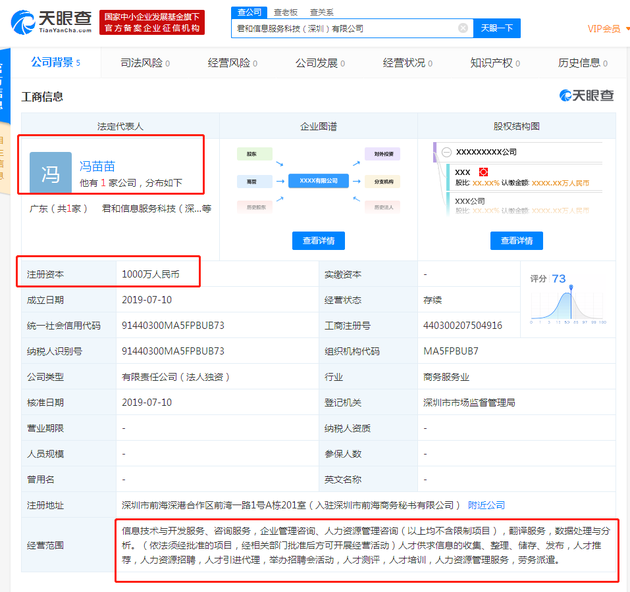Screen dimensions: 630x592
Task: Clear search text with the X icon
Action: click(462, 29)
